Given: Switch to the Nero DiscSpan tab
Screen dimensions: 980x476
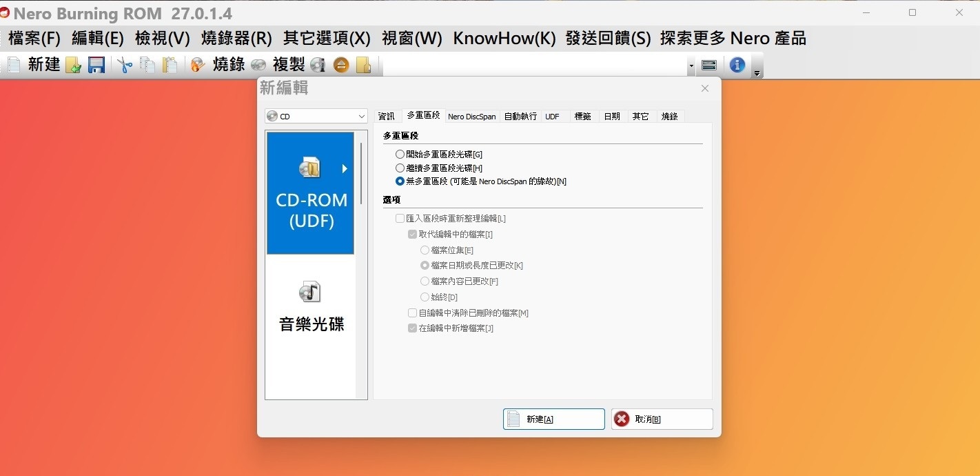Looking at the screenshot, I should click(x=471, y=117).
